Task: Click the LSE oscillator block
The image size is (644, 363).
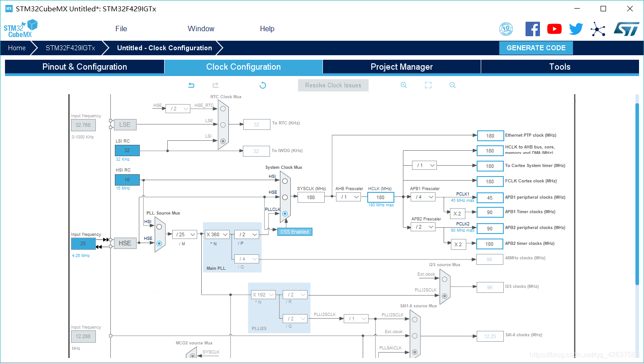Action: (x=125, y=124)
